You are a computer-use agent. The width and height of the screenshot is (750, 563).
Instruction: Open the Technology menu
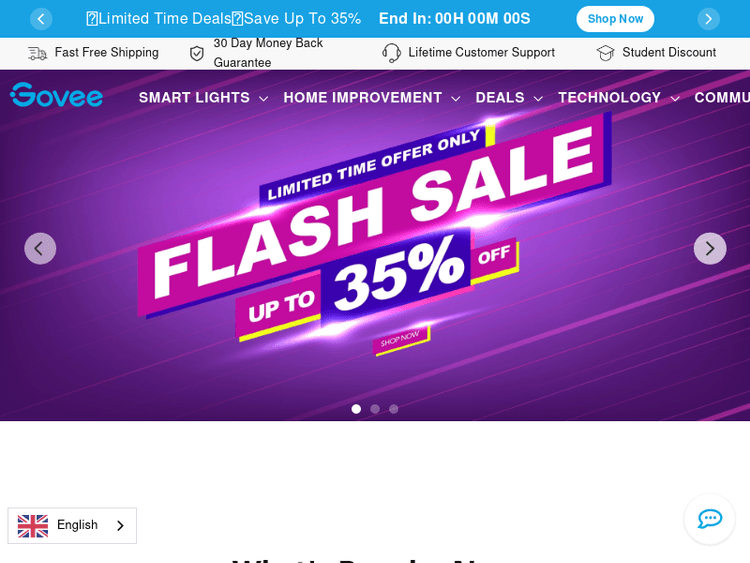[618, 98]
